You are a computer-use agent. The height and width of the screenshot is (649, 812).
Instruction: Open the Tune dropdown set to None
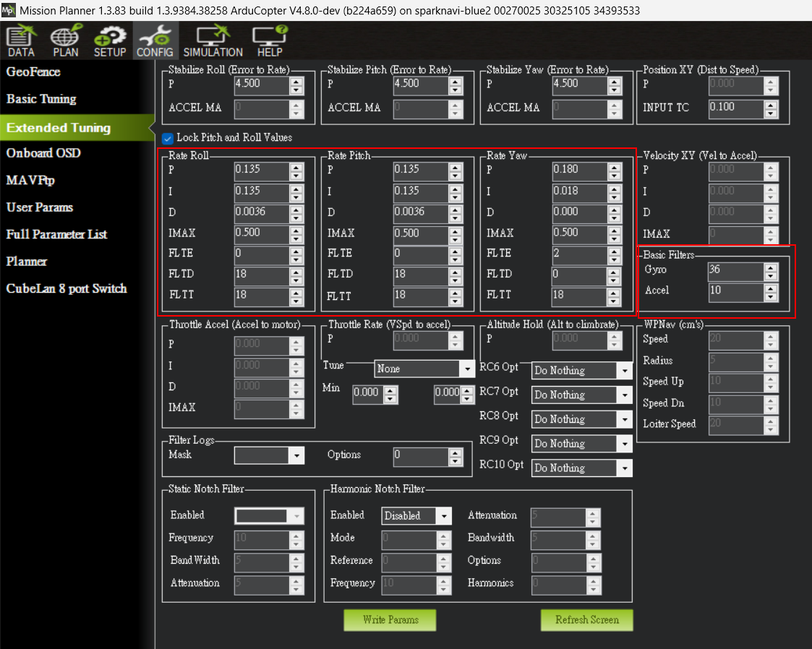[424, 369]
